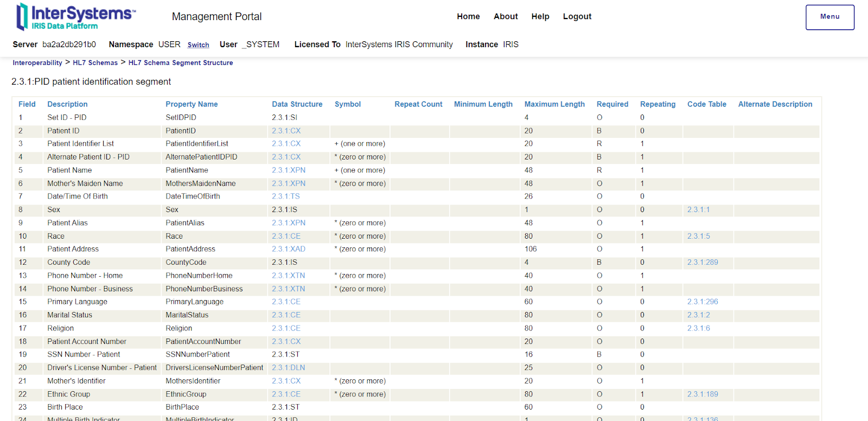Screen dimensions: 868x421
Task: Open 2.3.1:CX link in Alternate Patient ID row
Action: click(x=286, y=157)
